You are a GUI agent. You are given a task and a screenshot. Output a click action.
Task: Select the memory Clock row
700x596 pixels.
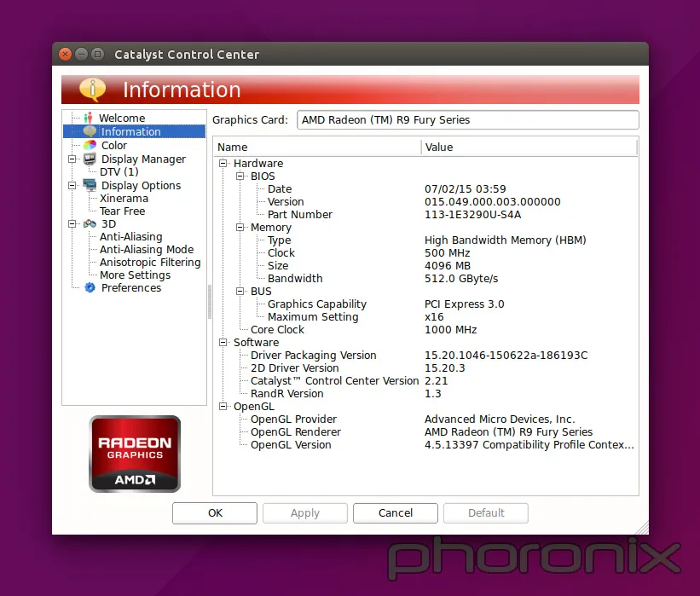426,252
